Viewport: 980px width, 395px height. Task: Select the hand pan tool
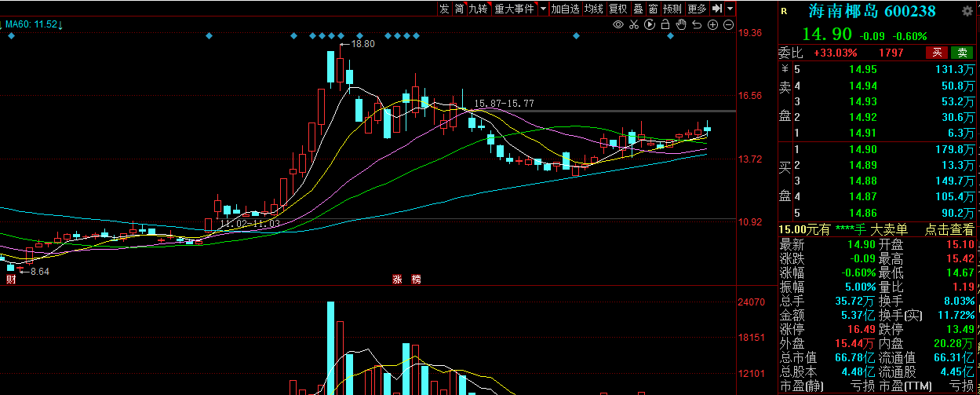(x=682, y=25)
